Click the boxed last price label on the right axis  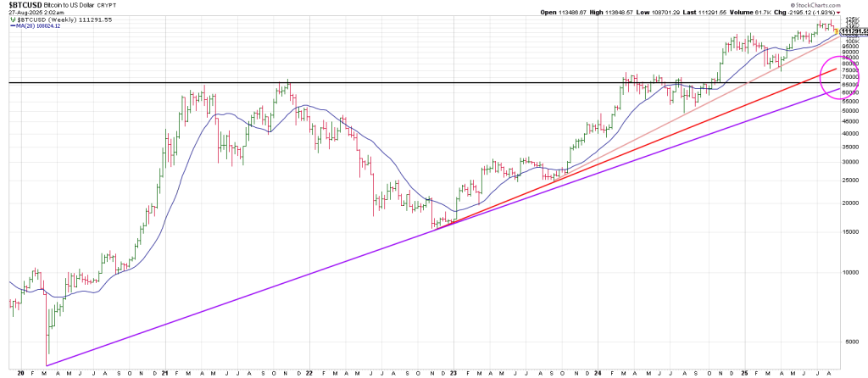point(854,31)
